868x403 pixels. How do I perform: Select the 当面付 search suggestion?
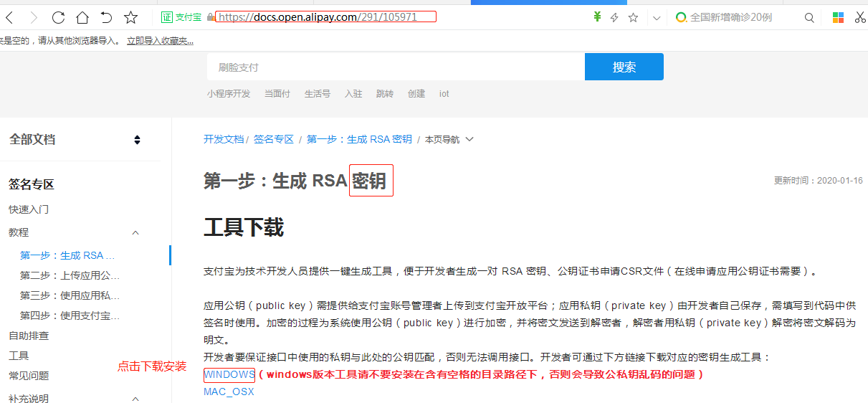click(277, 94)
